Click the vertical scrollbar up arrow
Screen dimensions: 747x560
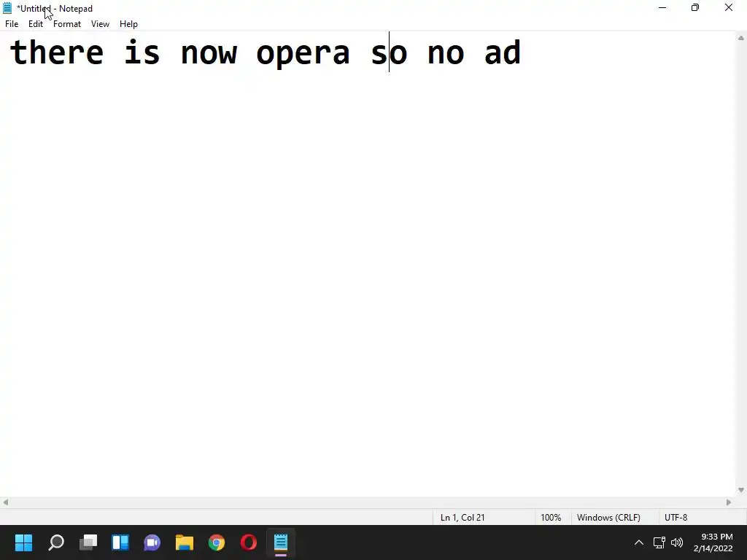pyautogui.click(x=741, y=38)
